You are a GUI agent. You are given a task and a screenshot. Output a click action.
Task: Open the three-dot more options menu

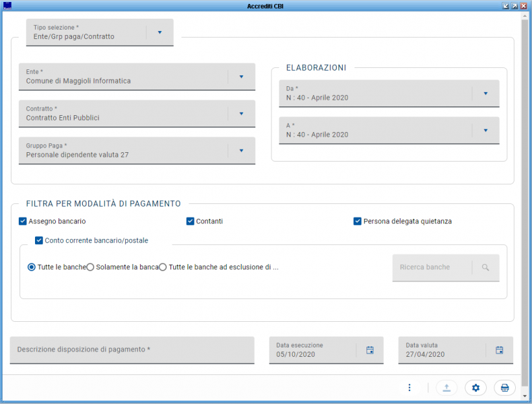(x=409, y=387)
